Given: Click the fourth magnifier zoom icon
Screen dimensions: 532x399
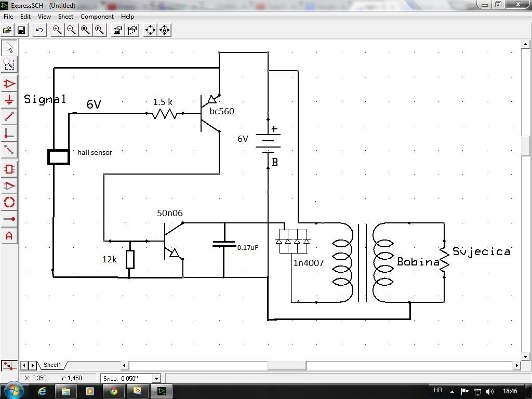Looking at the screenshot, I should 100,30.
